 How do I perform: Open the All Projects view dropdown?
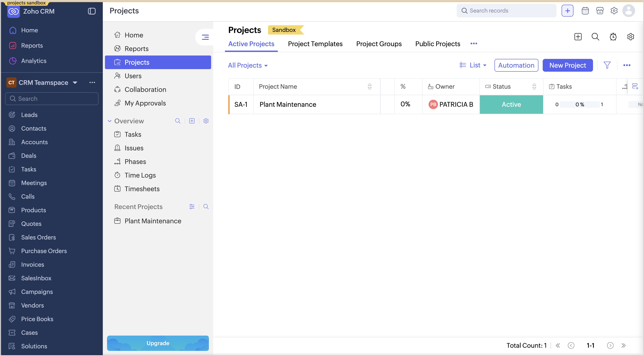point(248,65)
